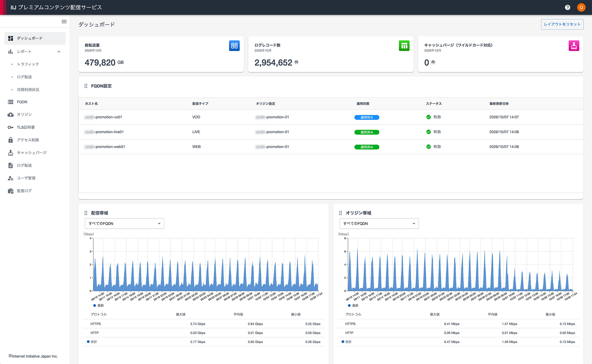Click the 適用待ち badge for promotion-vo01
The image size is (592, 364).
pyautogui.click(x=367, y=117)
